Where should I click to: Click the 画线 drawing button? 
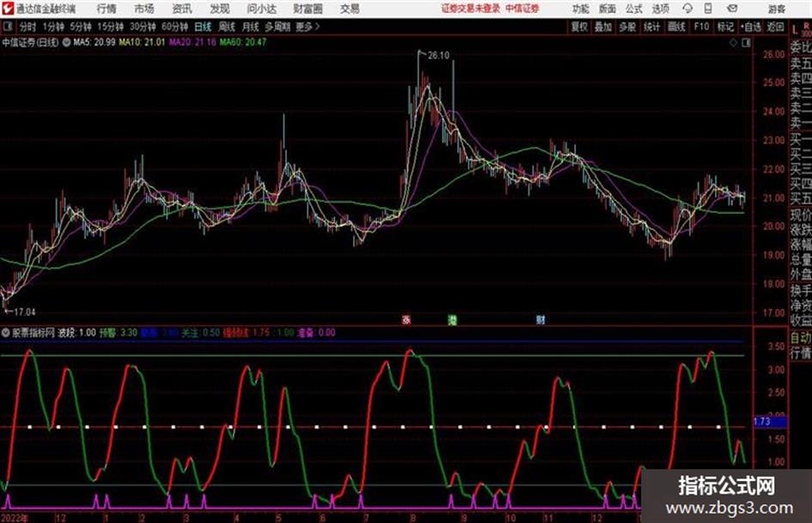pyautogui.click(x=676, y=27)
